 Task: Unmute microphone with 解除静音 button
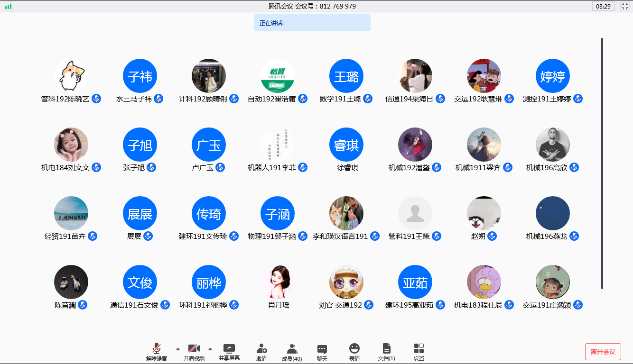click(x=157, y=349)
